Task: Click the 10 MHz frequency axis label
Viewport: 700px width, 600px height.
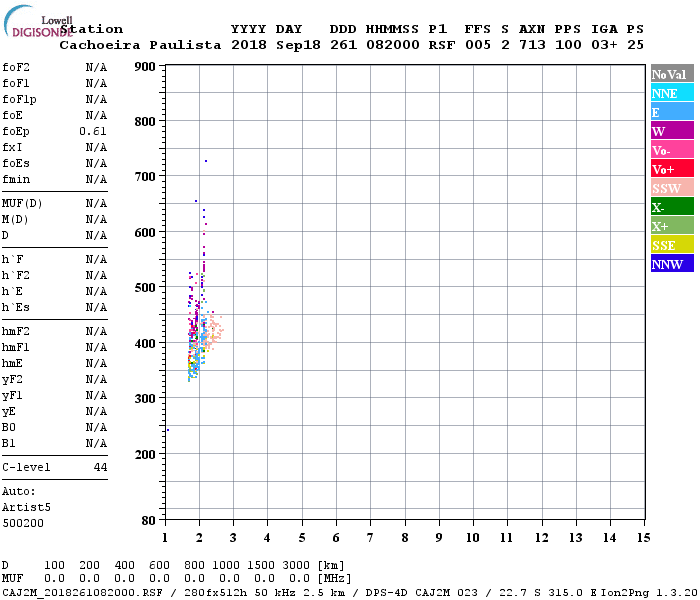Action: click(x=473, y=538)
